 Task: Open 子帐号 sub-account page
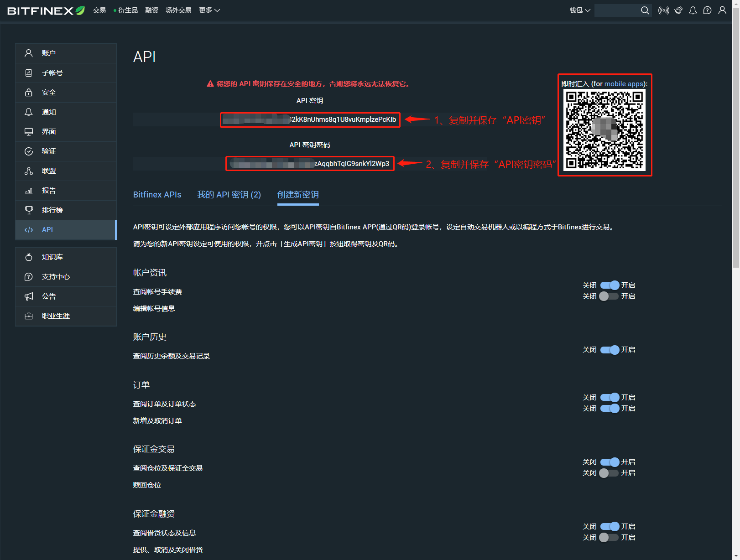coord(66,73)
